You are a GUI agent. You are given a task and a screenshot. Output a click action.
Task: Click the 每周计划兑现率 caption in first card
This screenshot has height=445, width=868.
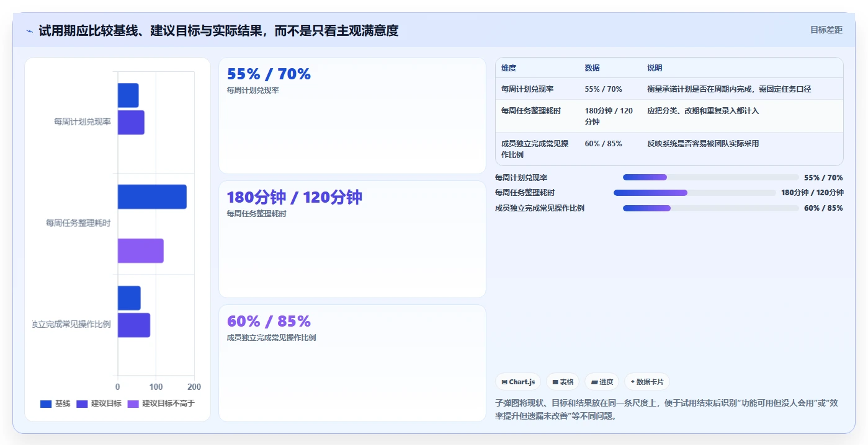pyautogui.click(x=253, y=90)
